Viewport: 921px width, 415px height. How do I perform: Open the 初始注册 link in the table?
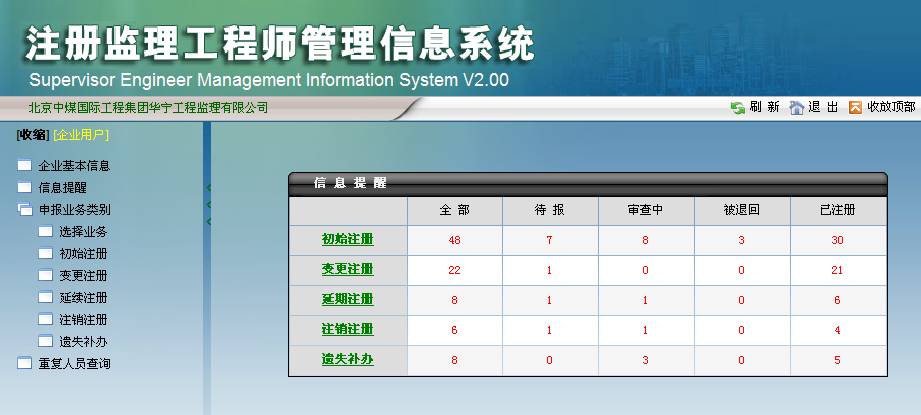347,240
